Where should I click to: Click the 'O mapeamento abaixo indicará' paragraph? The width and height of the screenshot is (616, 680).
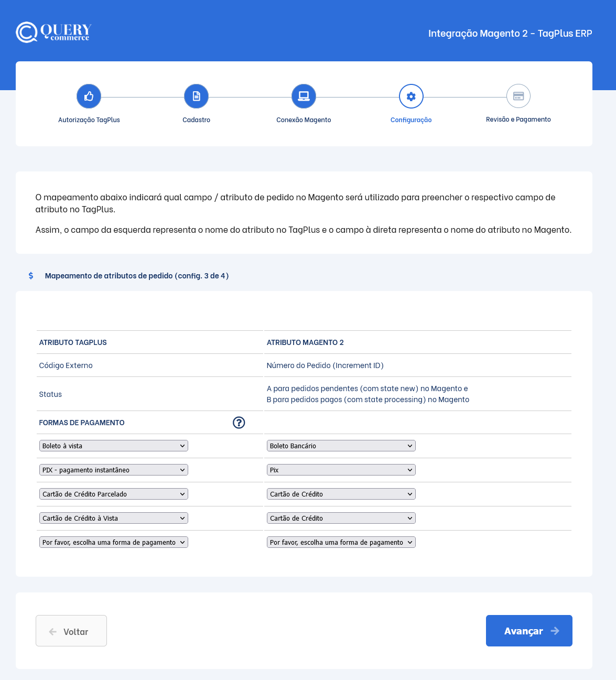click(x=295, y=203)
